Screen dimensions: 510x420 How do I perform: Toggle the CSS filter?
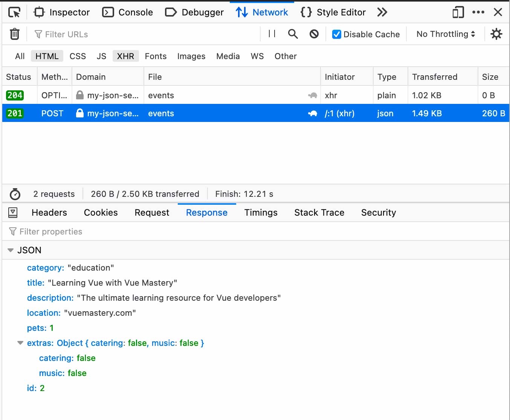tap(78, 56)
